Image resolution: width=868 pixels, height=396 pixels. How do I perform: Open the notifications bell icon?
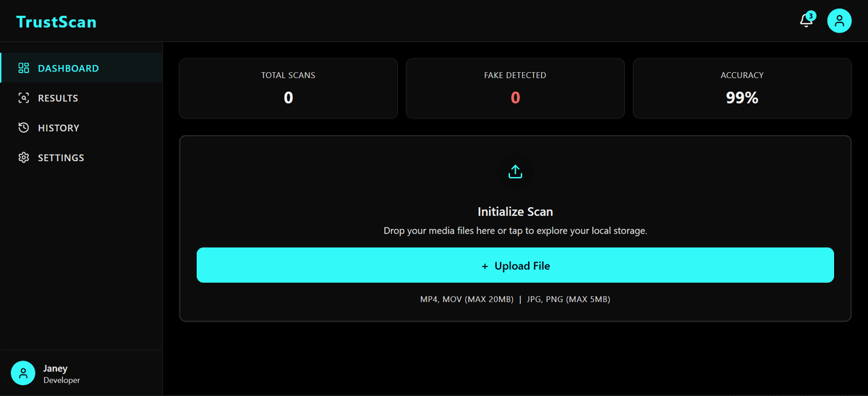click(806, 21)
